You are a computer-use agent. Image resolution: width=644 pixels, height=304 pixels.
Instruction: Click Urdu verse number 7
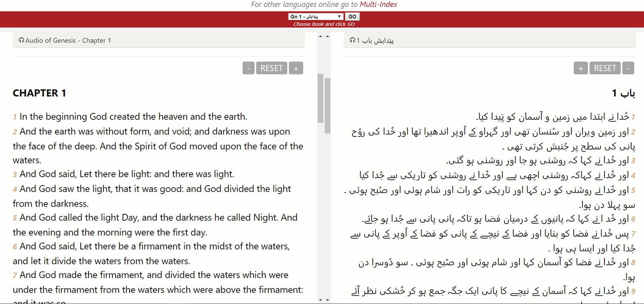(633, 234)
